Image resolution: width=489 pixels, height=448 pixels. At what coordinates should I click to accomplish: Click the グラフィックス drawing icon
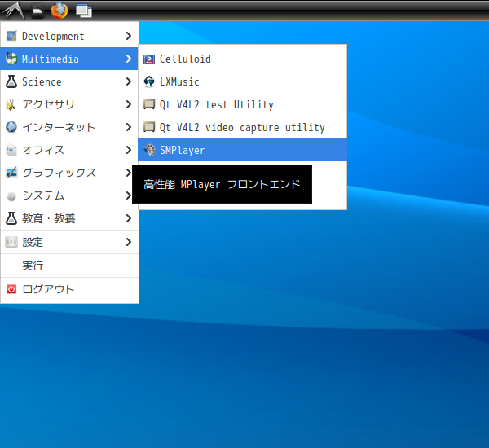11,173
